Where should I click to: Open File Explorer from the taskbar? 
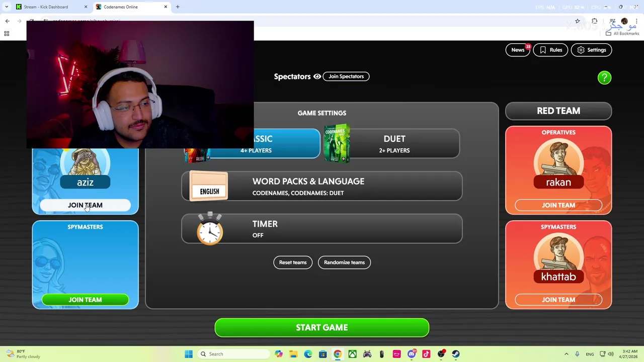click(293, 354)
